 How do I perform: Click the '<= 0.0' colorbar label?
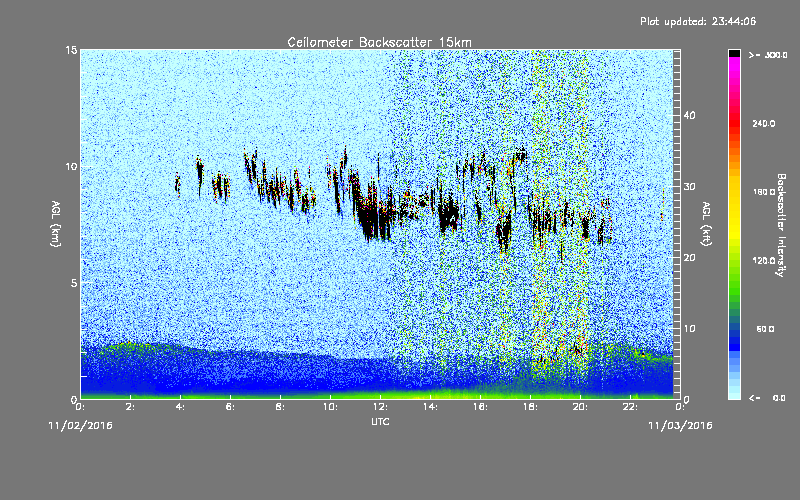coord(768,398)
